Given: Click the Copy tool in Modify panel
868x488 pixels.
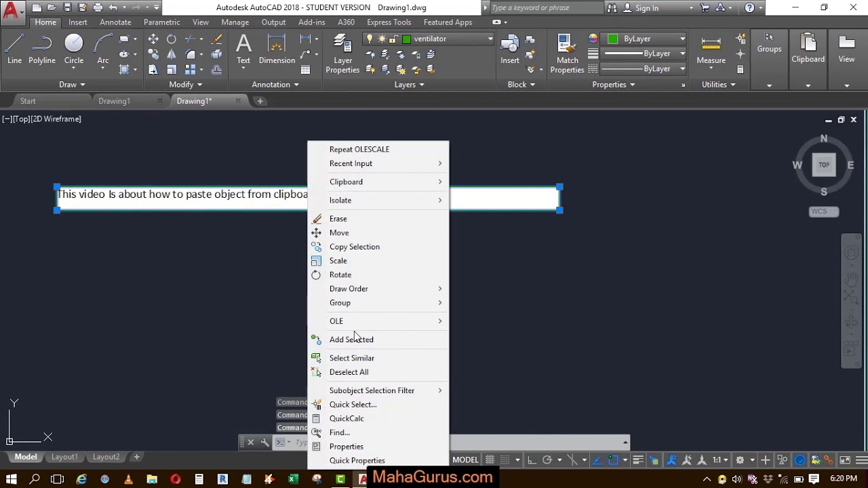Looking at the screenshot, I should 153,54.
